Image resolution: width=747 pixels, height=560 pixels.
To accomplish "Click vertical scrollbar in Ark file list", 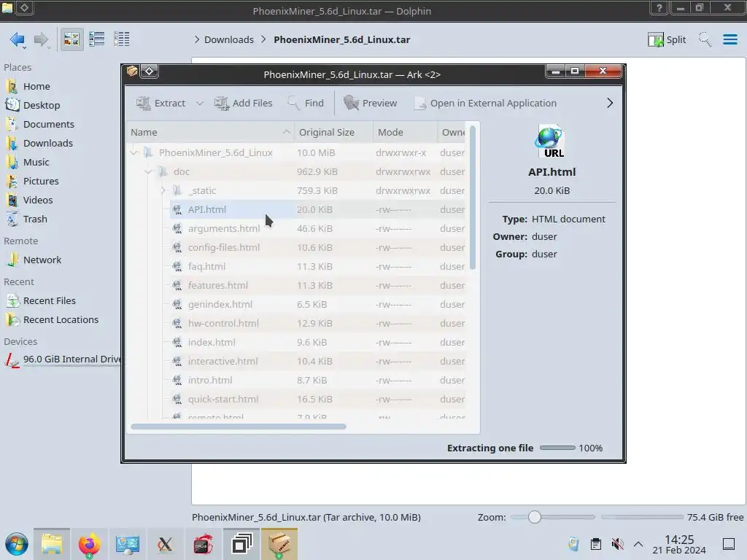I will coord(473,198).
